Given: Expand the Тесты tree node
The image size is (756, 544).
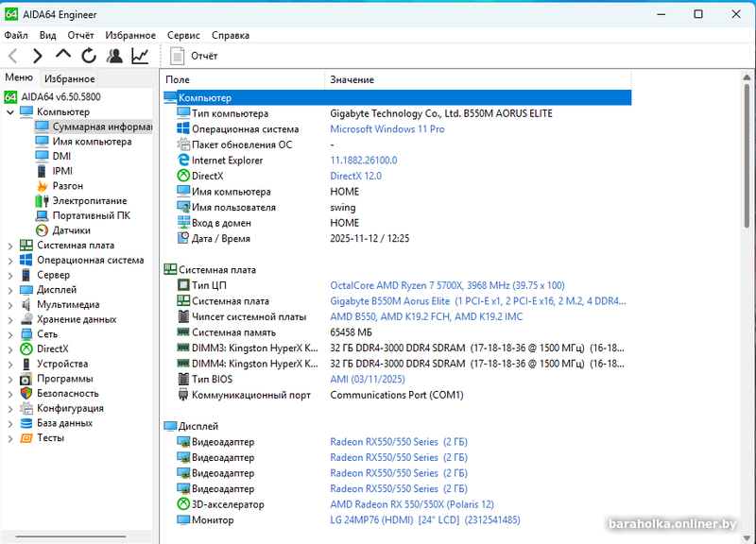Looking at the screenshot, I should (x=9, y=438).
